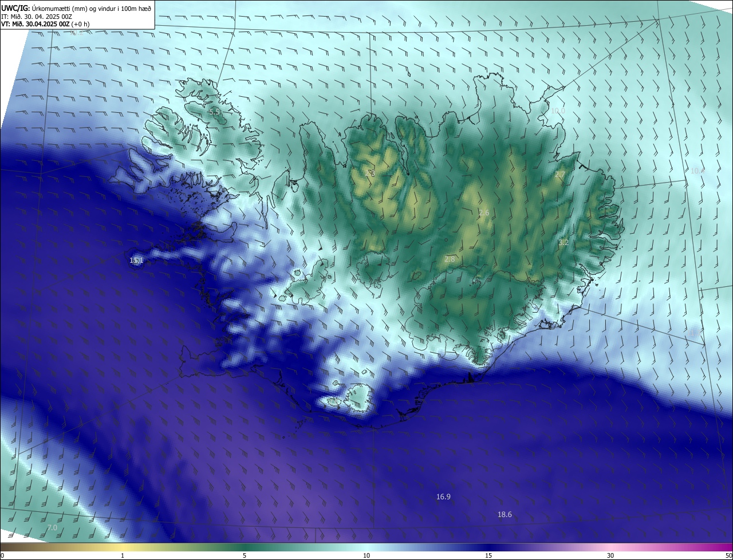Click the color scale tick label "10"

pyautogui.click(x=366, y=555)
